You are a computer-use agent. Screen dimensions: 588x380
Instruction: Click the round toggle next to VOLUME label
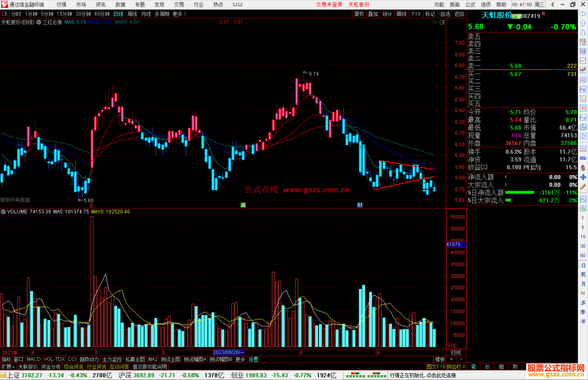[x=3, y=212]
